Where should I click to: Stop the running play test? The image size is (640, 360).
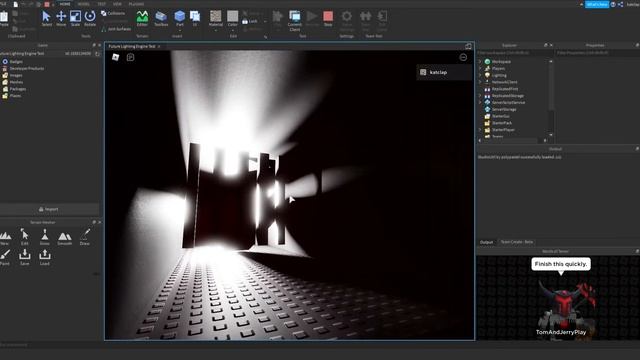click(328, 18)
